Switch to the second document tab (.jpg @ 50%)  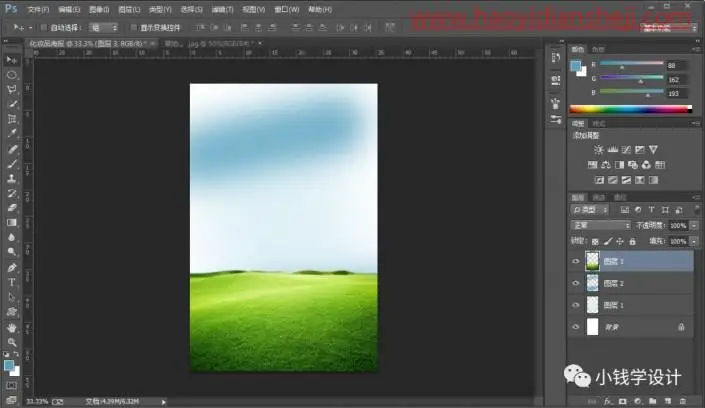[x=210, y=44]
